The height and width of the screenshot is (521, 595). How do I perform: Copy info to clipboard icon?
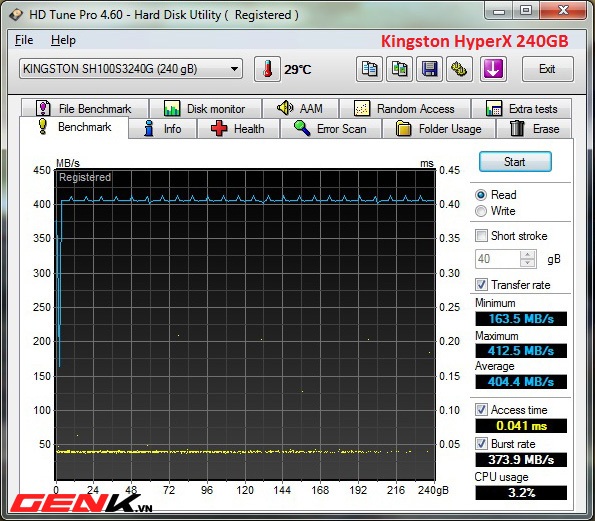(x=369, y=69)
